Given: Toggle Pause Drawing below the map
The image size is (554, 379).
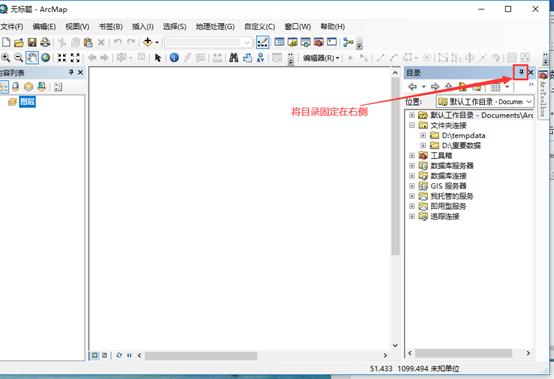Looking at the screenshot, I should pyautogui.click(x=129, y=355).
